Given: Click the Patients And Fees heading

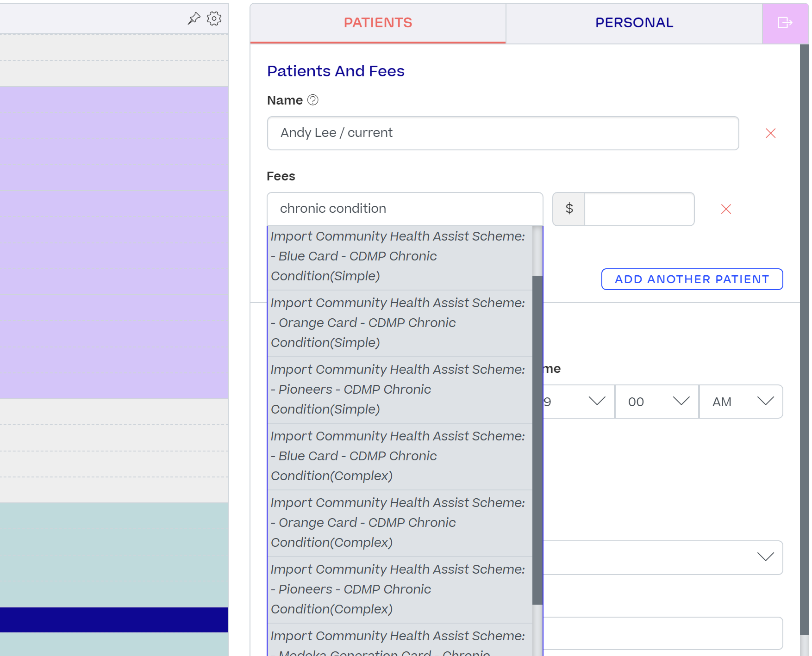Looking at the screenshot, I should coord(336,71).
